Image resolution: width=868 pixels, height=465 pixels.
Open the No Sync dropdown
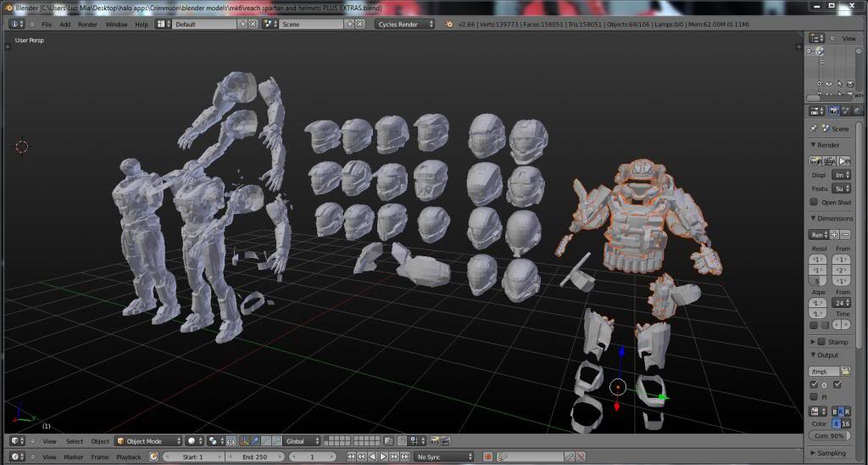pyautogui.click(x=444, y=457)
